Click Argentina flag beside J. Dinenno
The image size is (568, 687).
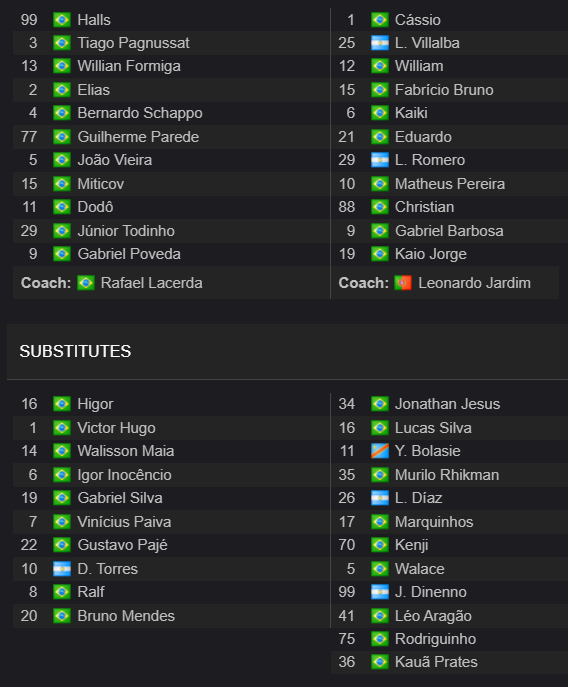coord(380,592)
